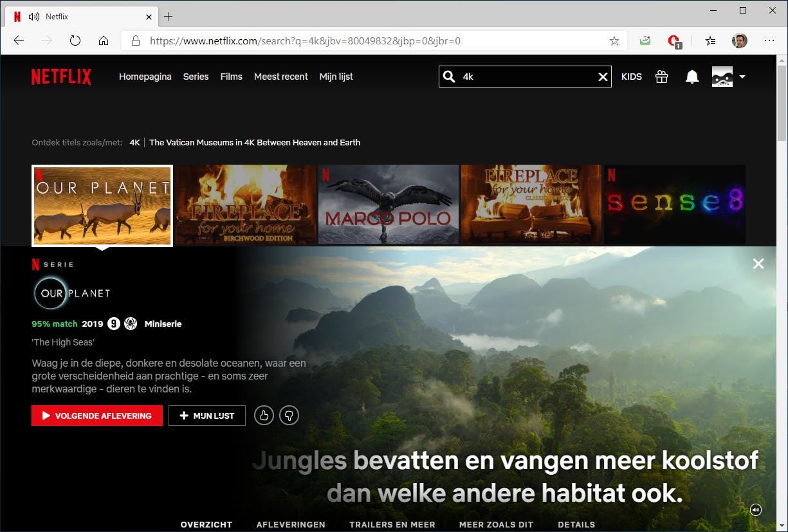Select the Sense8 thumbnail
The width and height of the screenshot is (788, 532).
[x=674, y=205]
